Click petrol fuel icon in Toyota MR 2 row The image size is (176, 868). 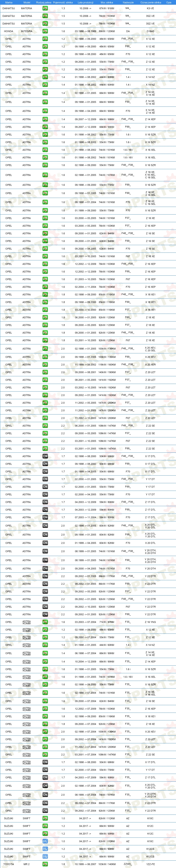45,864
